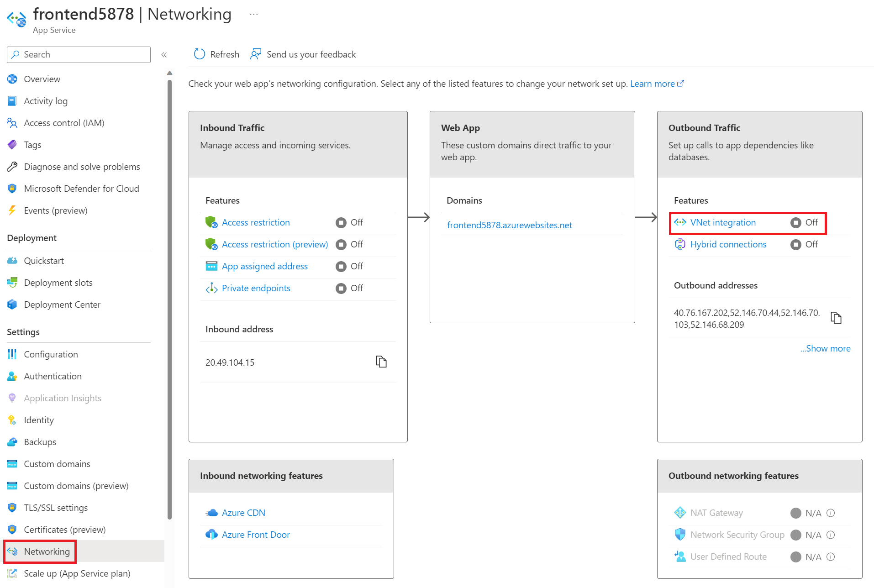The image size is (874, 588).
Task: Collapse the left sidebar menu
Action: tap(164, 55)
